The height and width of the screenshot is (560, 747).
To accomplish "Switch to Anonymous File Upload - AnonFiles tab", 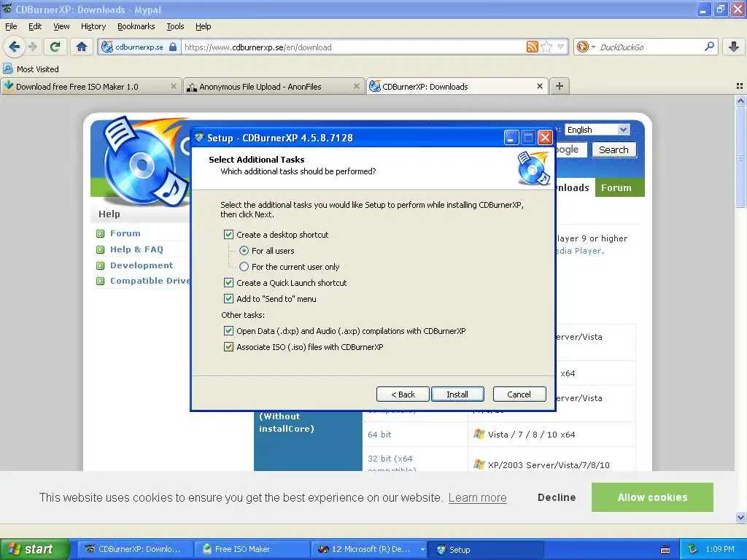I will (274, 86).
